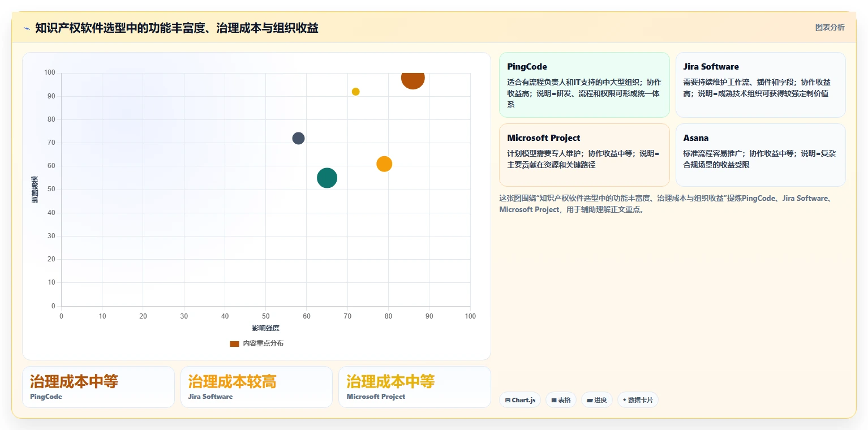Click the 影响强度 x-axis title
Viewport: 868px width, 430px height.
266,328
